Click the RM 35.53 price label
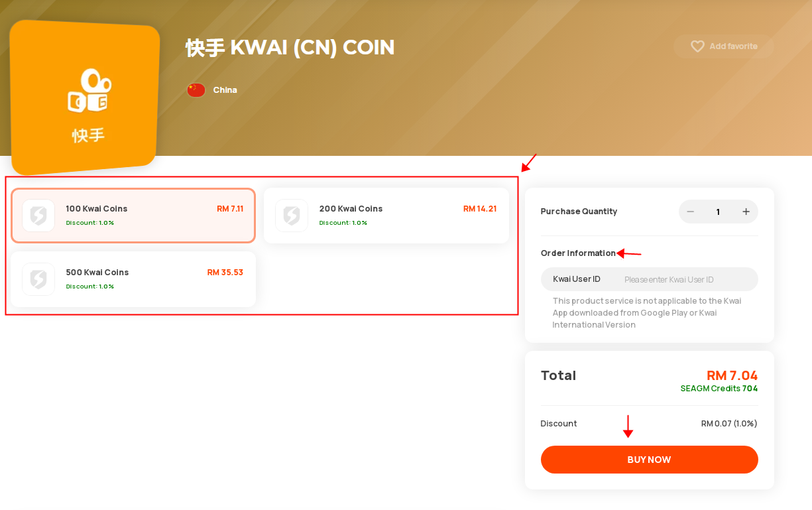 (225, 273)
